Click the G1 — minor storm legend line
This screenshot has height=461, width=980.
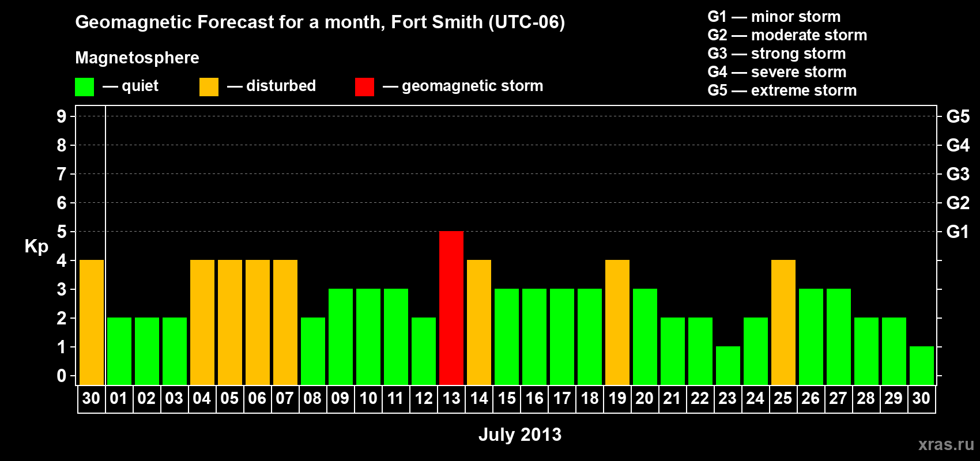[x=774, y=17]
